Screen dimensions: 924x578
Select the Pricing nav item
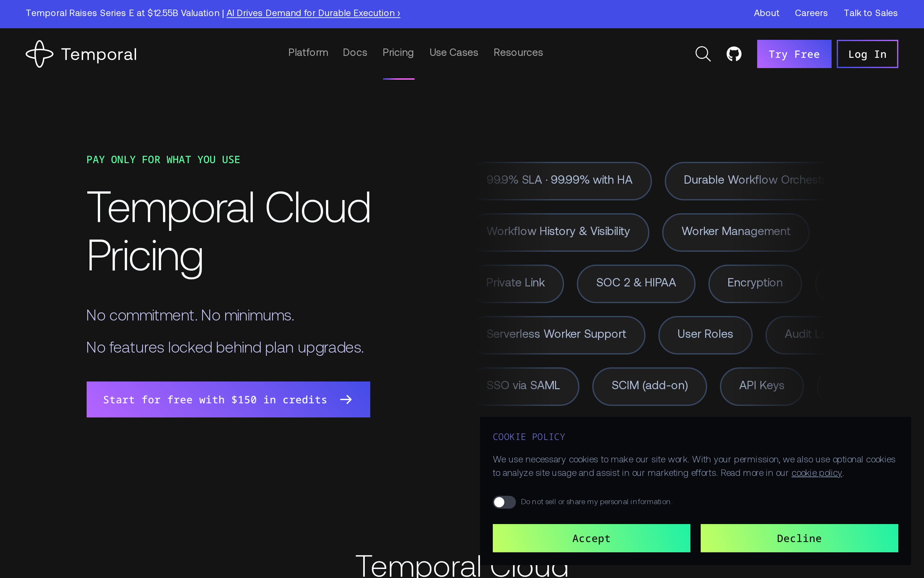pos(398,52)
